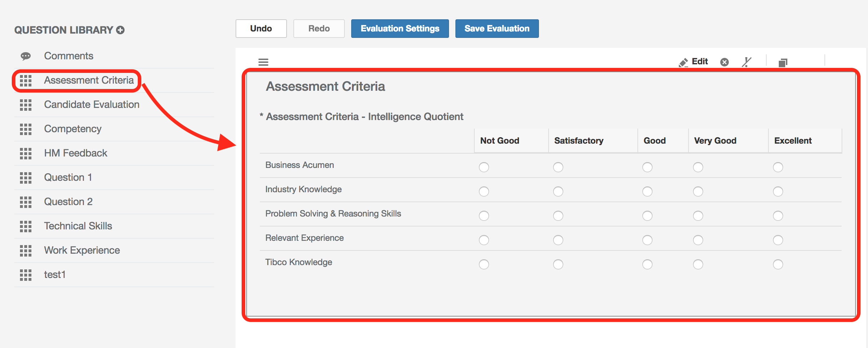Click the add icon next to QUESTION LIBRARY

click(x=121, y=30)
